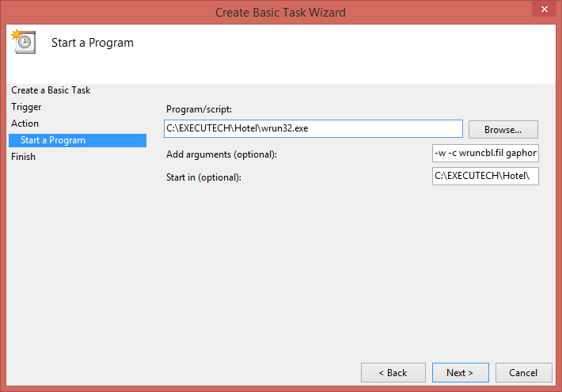The height and width of the screenshot is (392, 562).
Task: Go to the Create a Basic Task step
Action: coord(51,90)
